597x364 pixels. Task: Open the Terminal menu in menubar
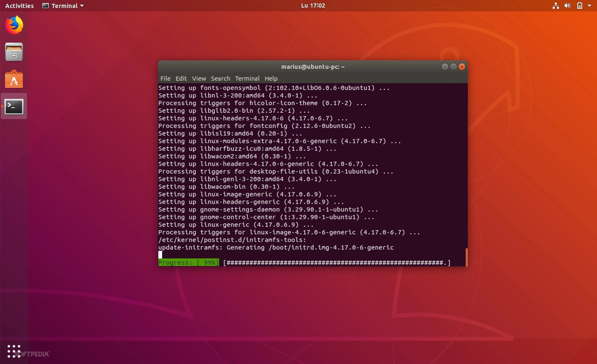[x=247, y=79]
